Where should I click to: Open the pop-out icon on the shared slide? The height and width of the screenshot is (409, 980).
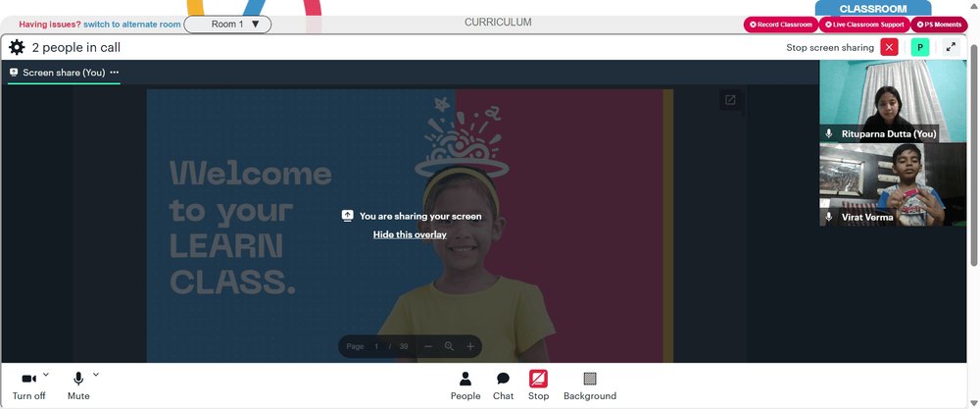pos(730,100)
